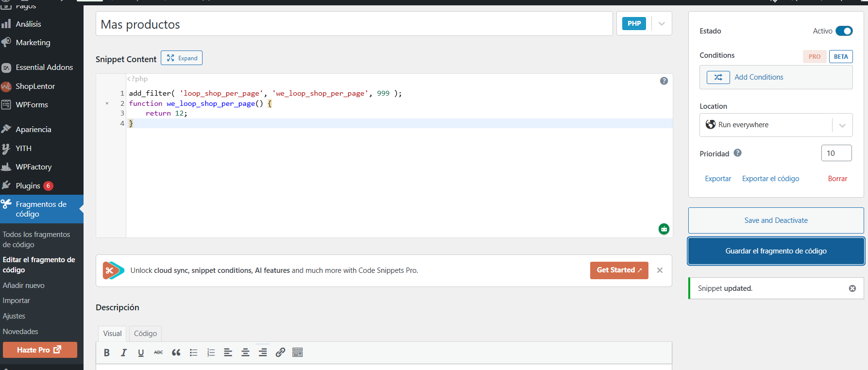Dismiss the Snippet updated notice
868x370 pixels.
[852, 288]
